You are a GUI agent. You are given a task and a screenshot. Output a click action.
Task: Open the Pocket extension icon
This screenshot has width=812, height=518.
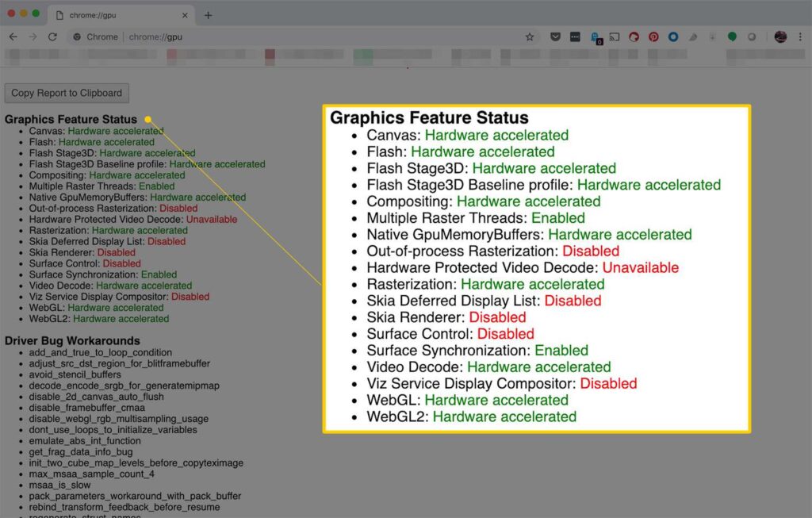point(555,36)
